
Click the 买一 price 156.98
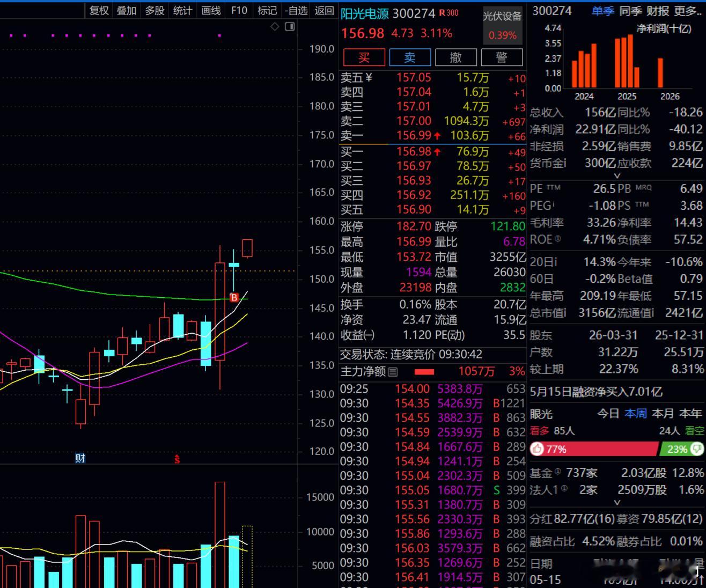pos(414,152)
